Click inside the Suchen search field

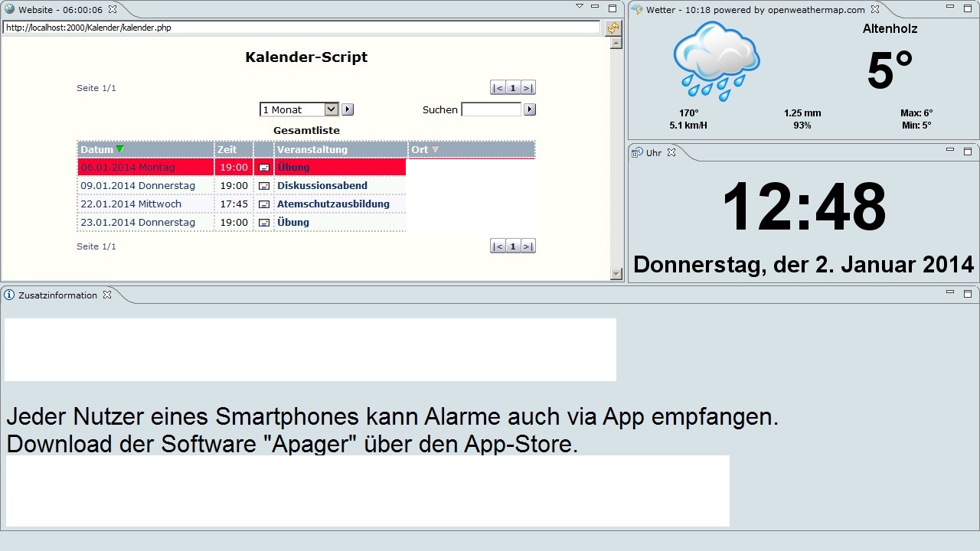pos(491,109)
